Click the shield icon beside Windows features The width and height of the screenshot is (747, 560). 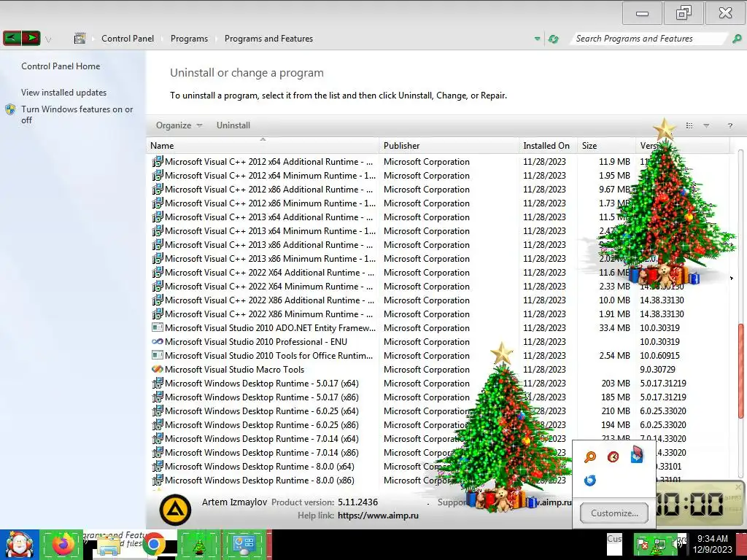[x=10, y=109]
